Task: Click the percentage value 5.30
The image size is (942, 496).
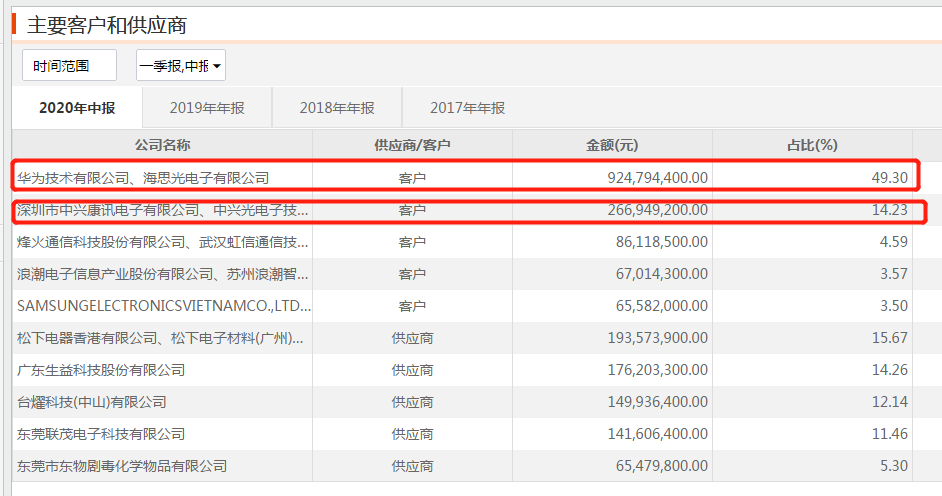Action: [x=894, y=465]
